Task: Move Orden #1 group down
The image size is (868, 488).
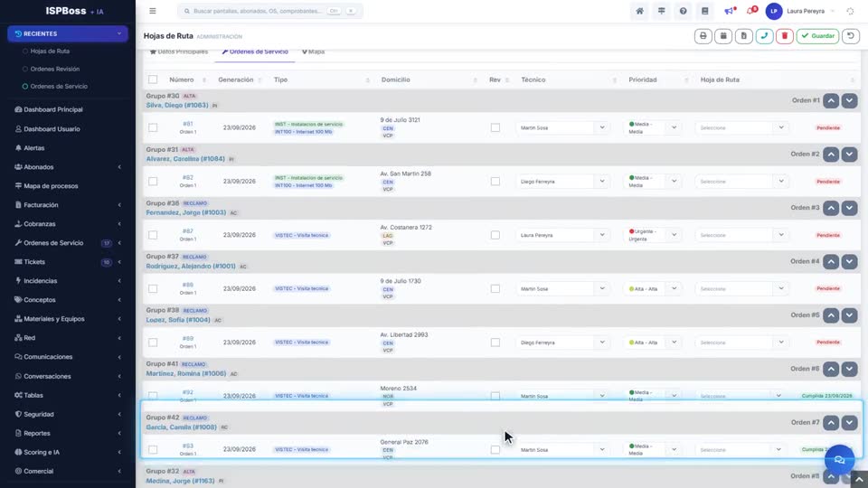Action: pyautogui.click(x=849, y=100)
